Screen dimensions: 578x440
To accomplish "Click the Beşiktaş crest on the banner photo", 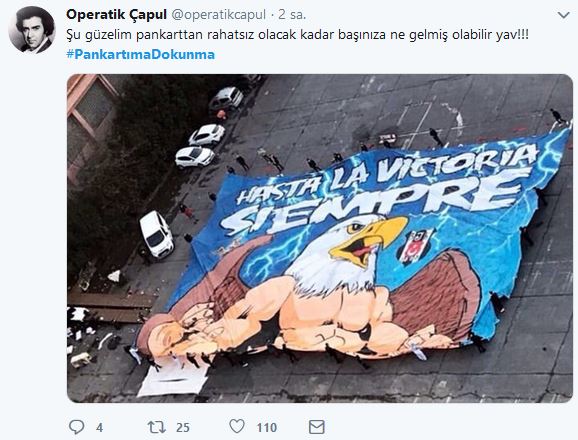I will [x=415, y=247].
